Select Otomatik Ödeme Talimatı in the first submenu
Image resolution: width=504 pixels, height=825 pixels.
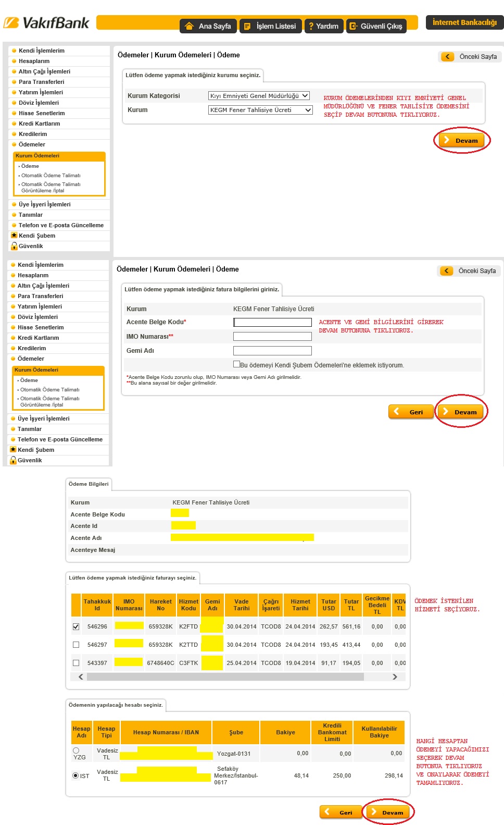click(51, 176)
